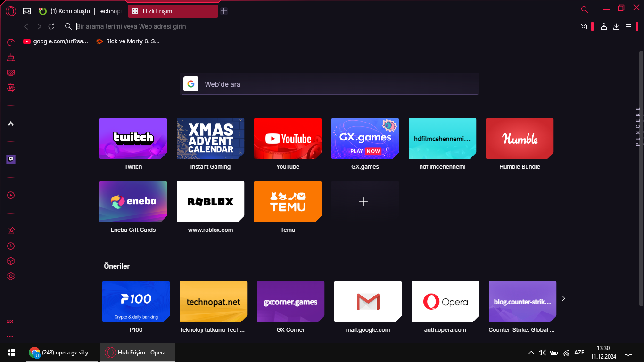Open the settings gear in the sidebar
The height and width of the screenshot is (362, 644).
(x=10, y=276)
